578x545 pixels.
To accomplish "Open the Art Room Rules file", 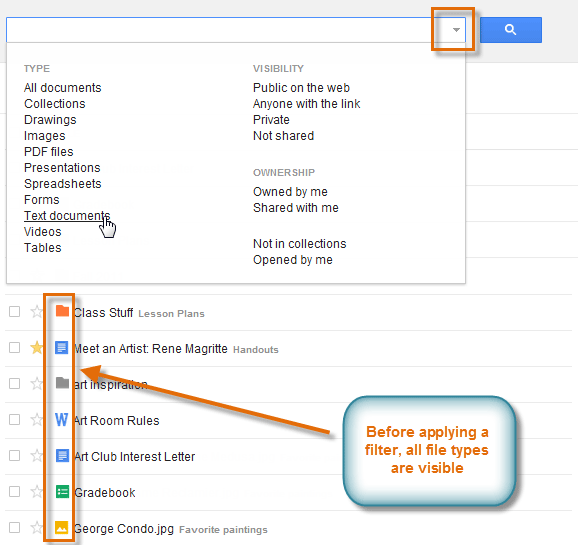I will (116, 421).
